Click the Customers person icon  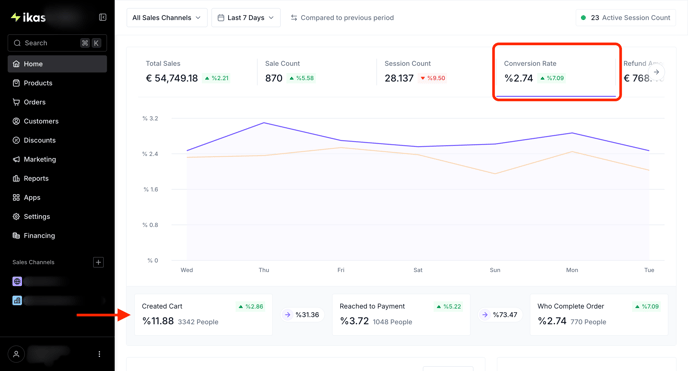(x=16, y=121)
